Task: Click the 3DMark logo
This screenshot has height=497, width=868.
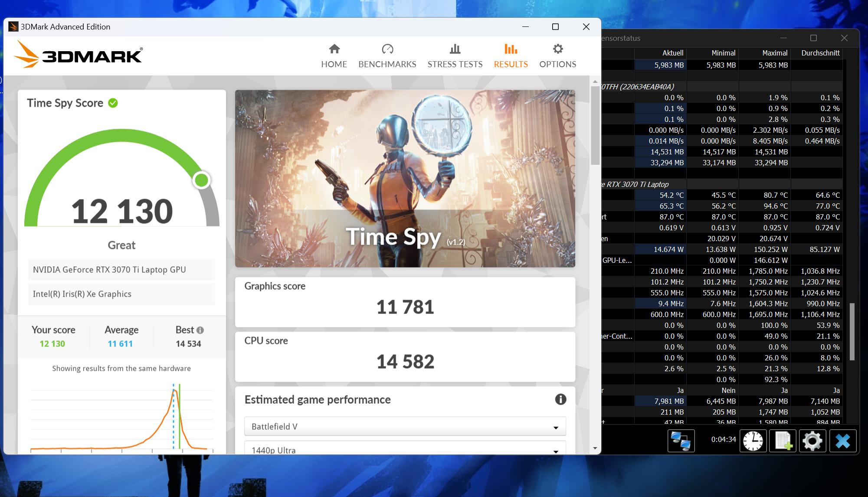Action: coord(78,55)
